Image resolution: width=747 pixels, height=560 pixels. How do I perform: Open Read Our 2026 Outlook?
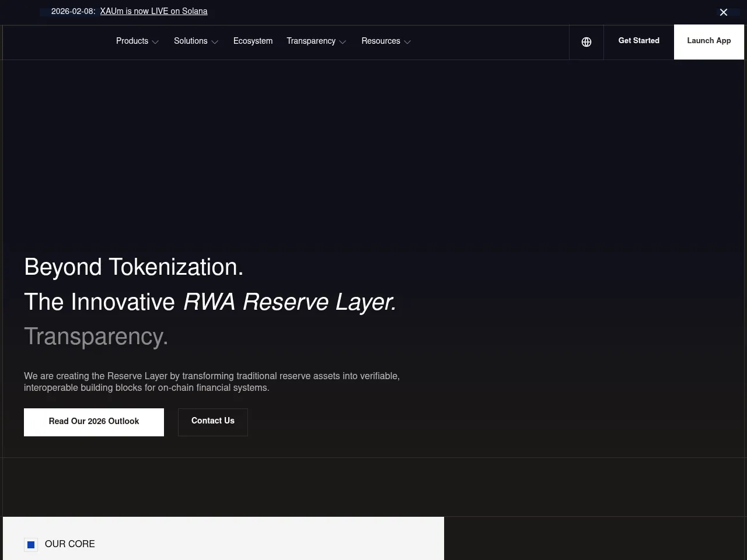point(94,422)
